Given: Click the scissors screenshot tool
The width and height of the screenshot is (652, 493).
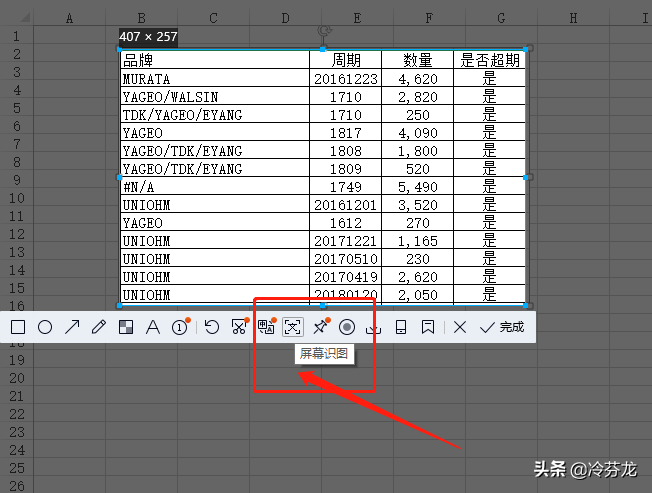Looking at the screenshot, I should (240, 327).
